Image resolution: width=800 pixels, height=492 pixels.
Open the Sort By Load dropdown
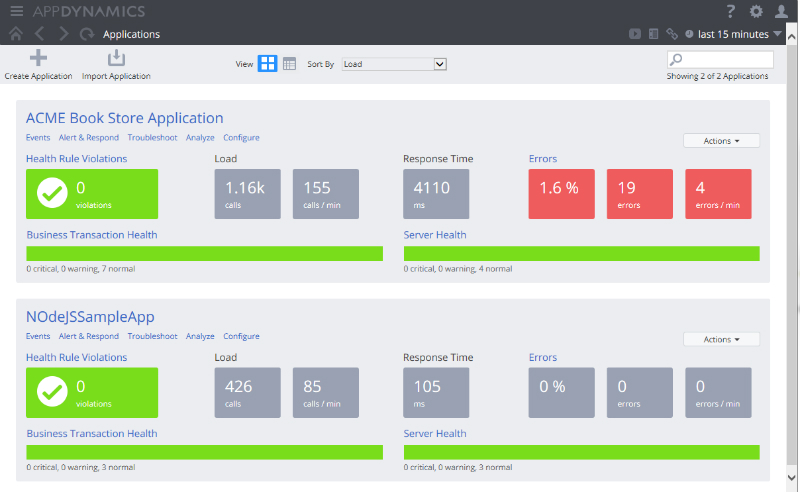coord(393,64)
